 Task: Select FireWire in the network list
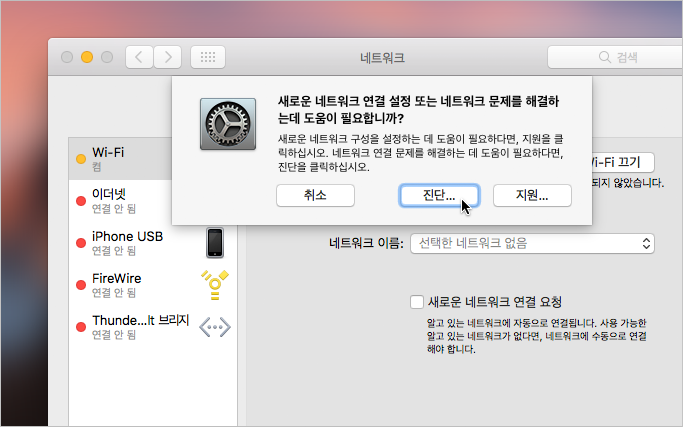(152, 285)
